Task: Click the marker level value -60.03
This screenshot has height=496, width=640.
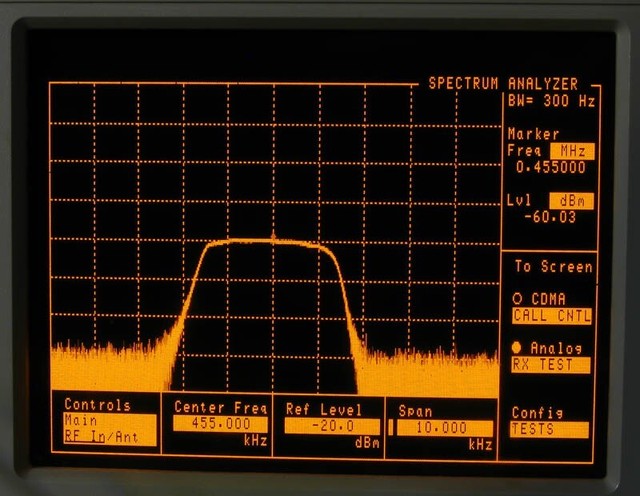Action: [x=550, y=217]
